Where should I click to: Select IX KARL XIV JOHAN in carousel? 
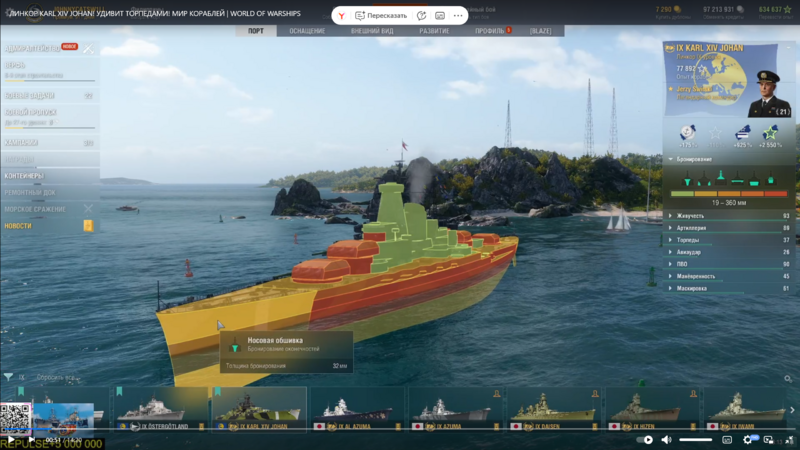click(259, 410)
